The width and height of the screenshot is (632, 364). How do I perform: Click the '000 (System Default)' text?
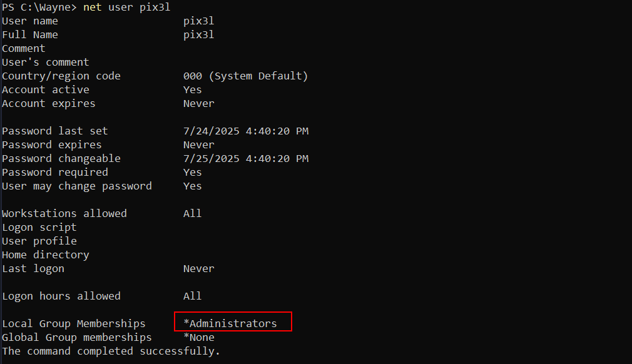[245, 76]
